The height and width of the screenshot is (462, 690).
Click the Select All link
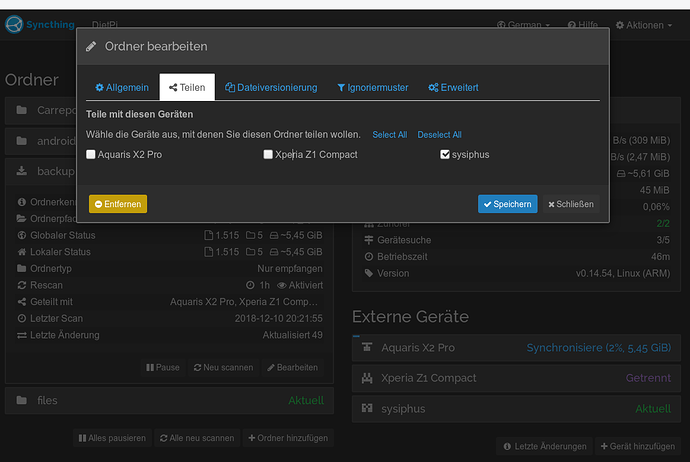click(x=389, y=135)
